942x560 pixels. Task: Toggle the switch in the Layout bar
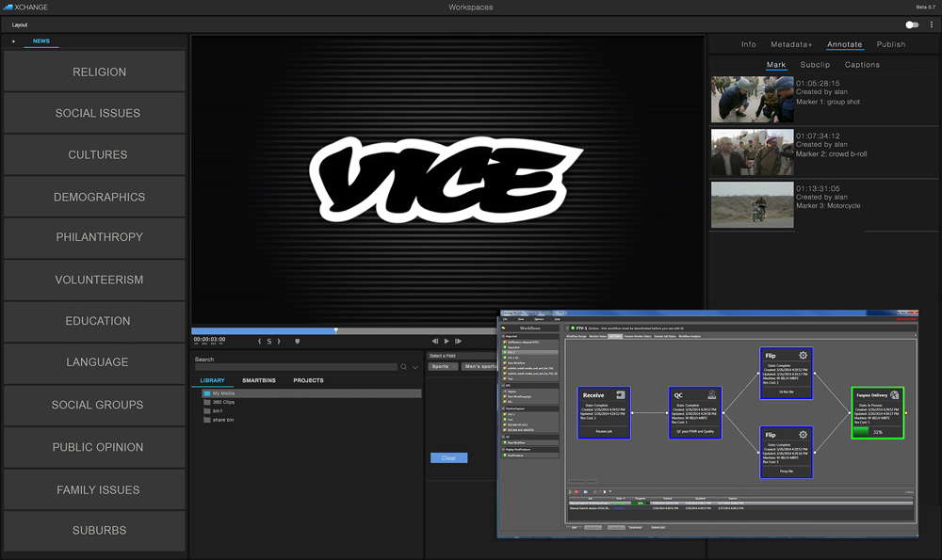tap(912, 24)
